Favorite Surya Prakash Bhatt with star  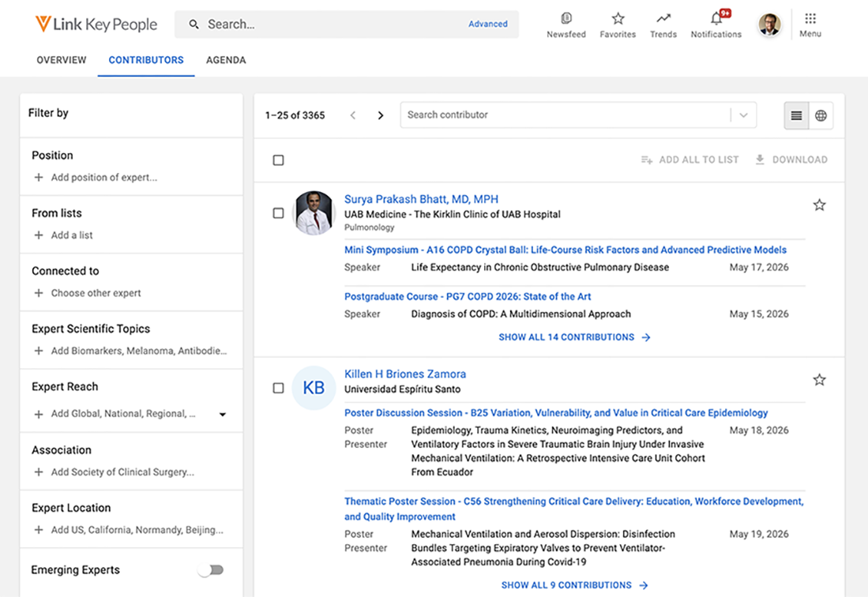click(x=819, y=205)
